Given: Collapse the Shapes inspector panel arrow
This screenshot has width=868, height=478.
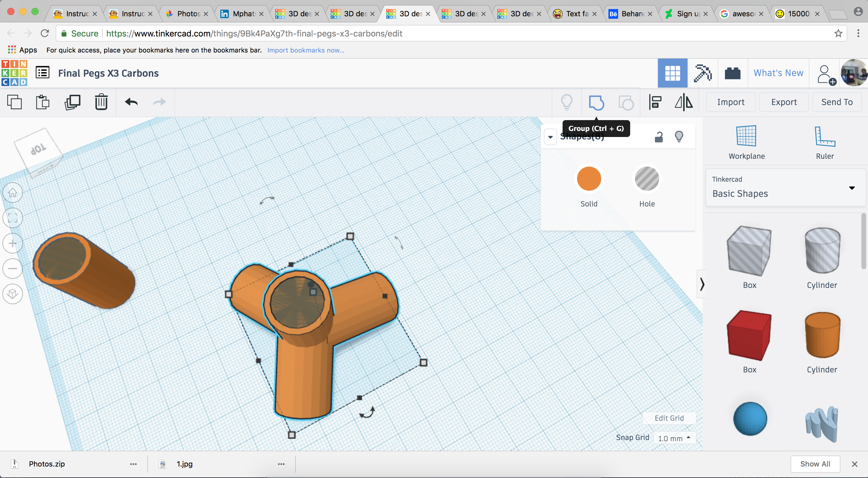Looking at the screenshot, I should (x=550, y=137).
